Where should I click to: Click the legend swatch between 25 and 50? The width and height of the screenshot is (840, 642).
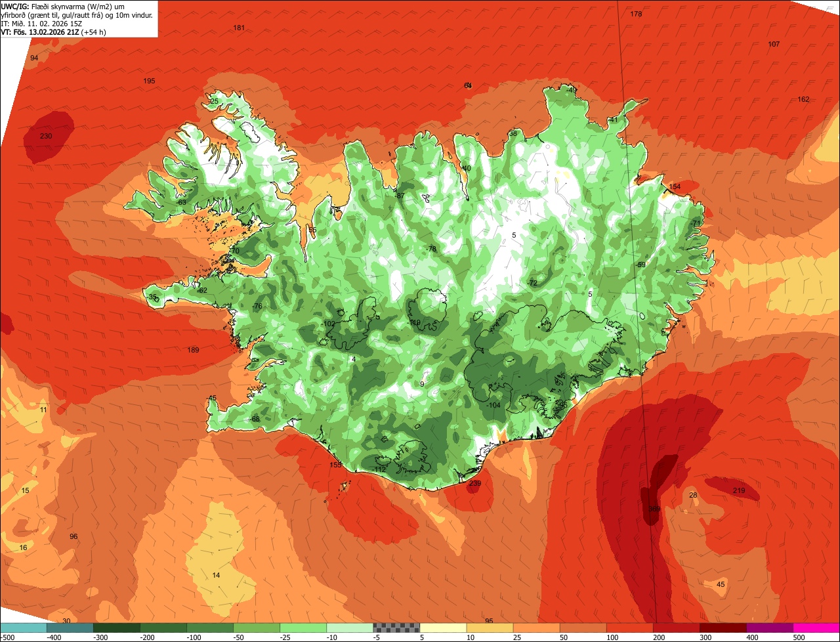coord(536,628)
